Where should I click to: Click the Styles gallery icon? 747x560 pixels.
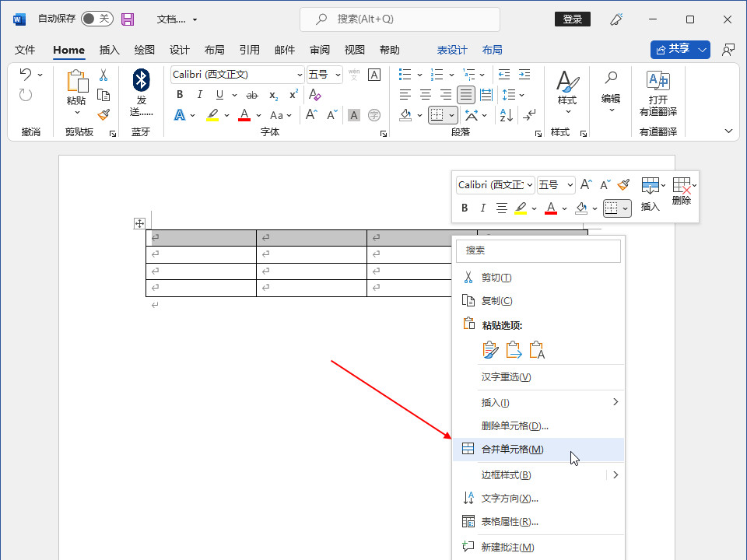click(566, 81)
